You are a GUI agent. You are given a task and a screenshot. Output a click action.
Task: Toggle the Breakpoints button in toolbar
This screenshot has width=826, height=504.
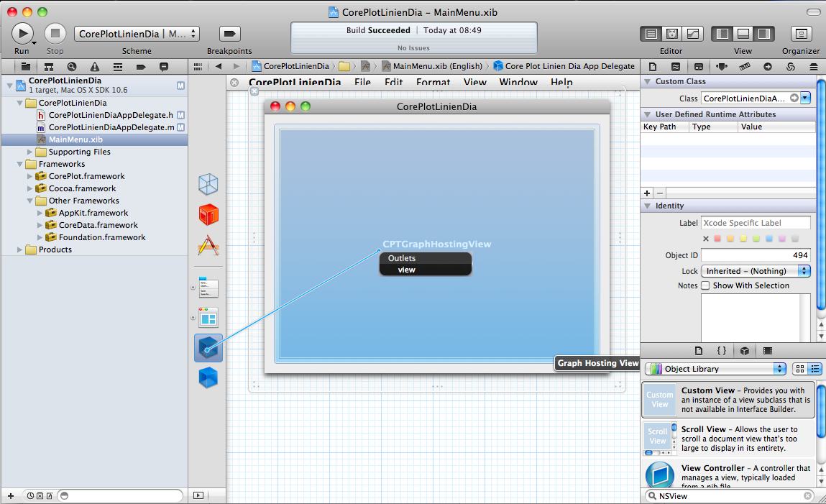coord(229,34)
